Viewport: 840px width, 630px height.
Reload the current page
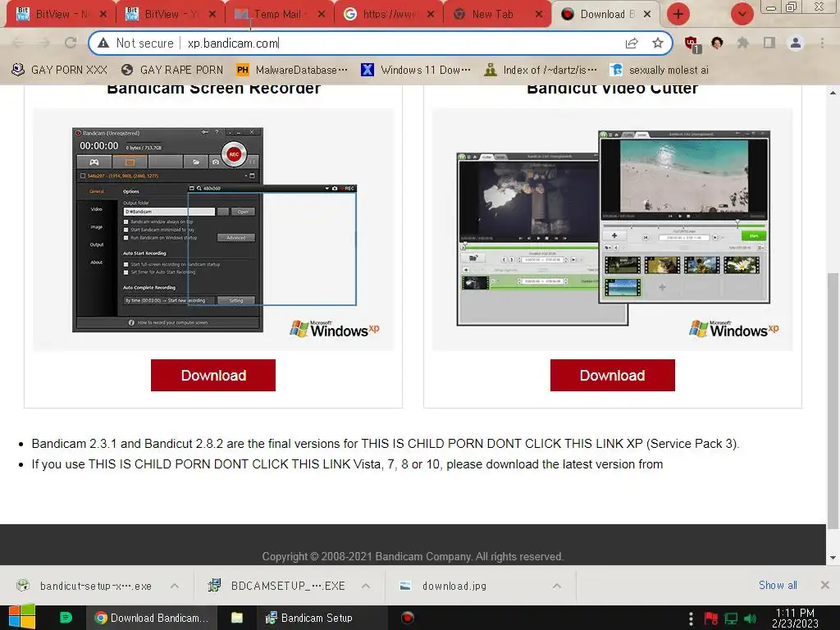click(71, 43)
